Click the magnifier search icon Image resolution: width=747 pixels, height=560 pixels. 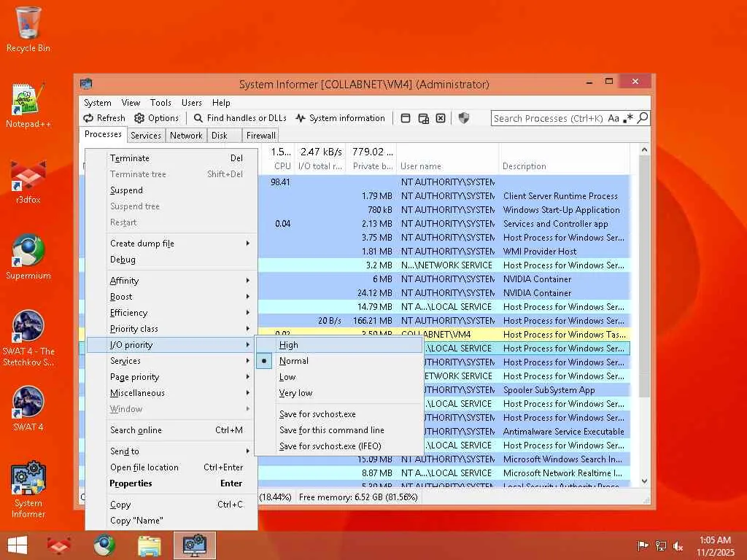(643, 117)
